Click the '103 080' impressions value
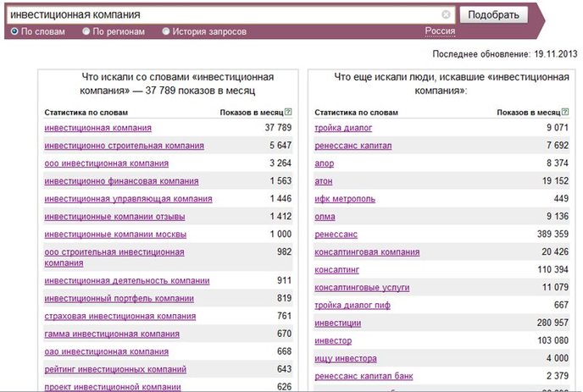 point(553,340)
